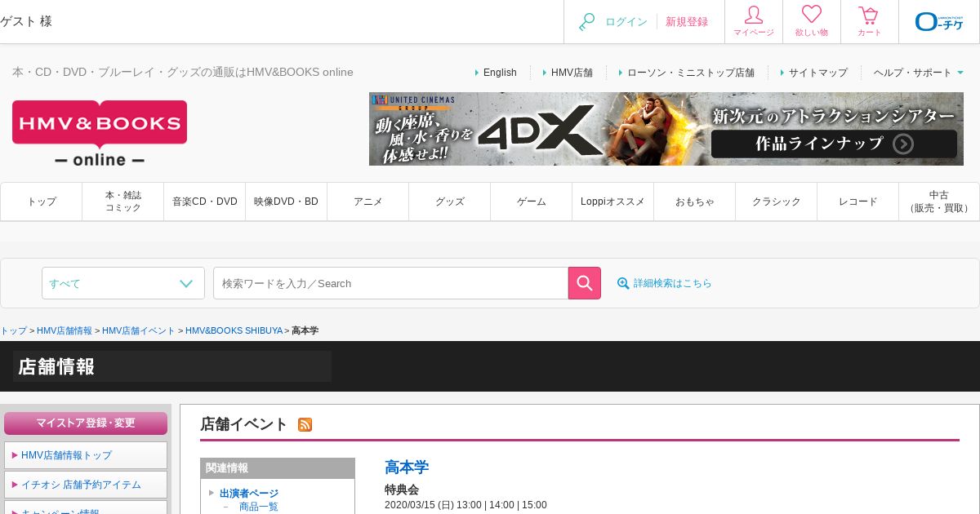Viewport: 980px width, 514px height.
Task: Click the HMV店舗イベント breadcrumb link
Action: click(x=139, y=330)
